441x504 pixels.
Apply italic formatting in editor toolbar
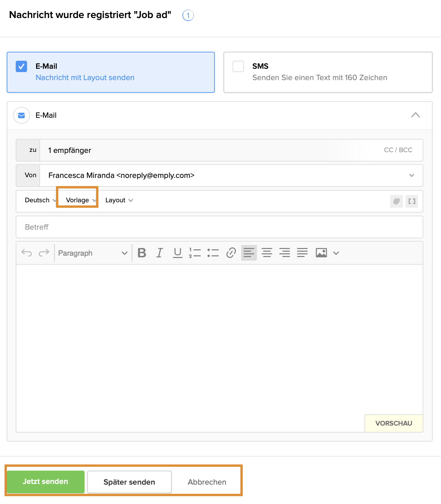[160, 253]
